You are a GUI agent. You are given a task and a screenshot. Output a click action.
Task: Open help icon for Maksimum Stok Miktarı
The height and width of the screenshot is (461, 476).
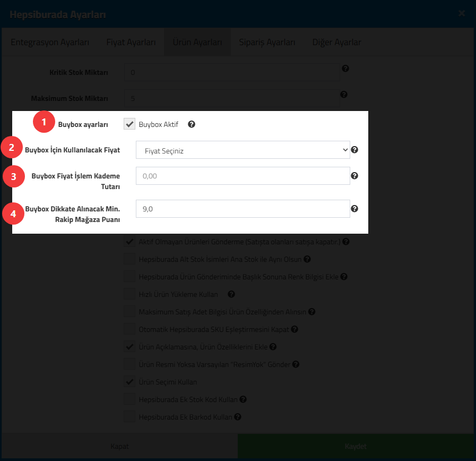tap(344, 95)
